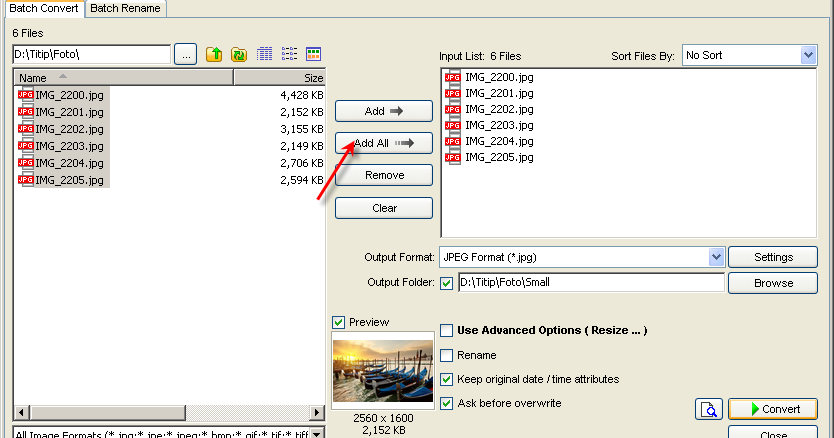Switch file list to thumbnails view
This screenshot has height=438, width=834.
[x=313, y=54]
